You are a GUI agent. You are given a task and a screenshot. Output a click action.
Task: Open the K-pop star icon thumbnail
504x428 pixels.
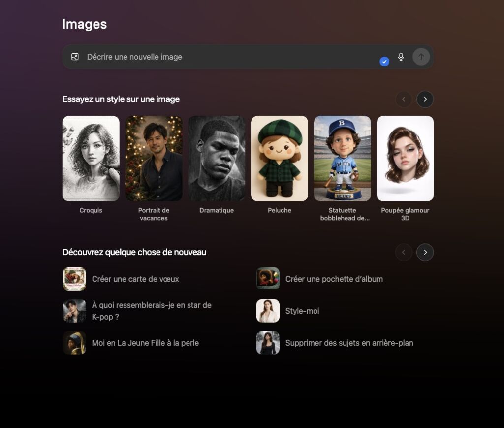(x=74, y=311)
